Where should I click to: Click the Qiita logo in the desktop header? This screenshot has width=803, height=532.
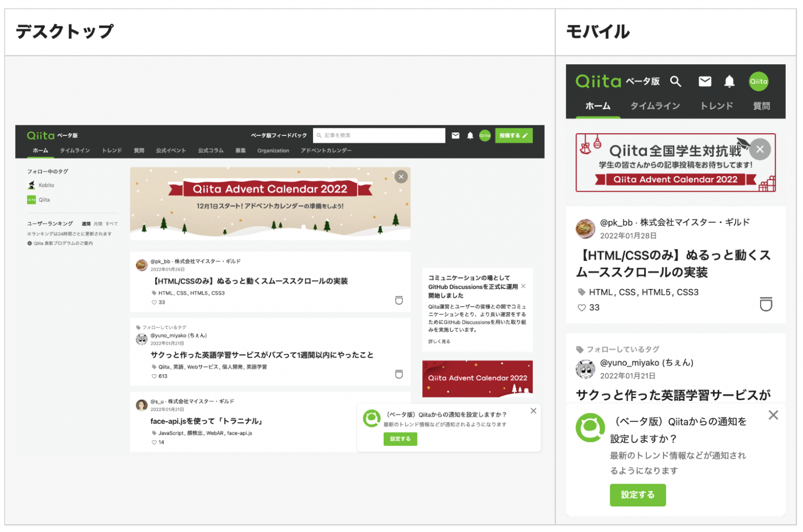tap(41, 135)
